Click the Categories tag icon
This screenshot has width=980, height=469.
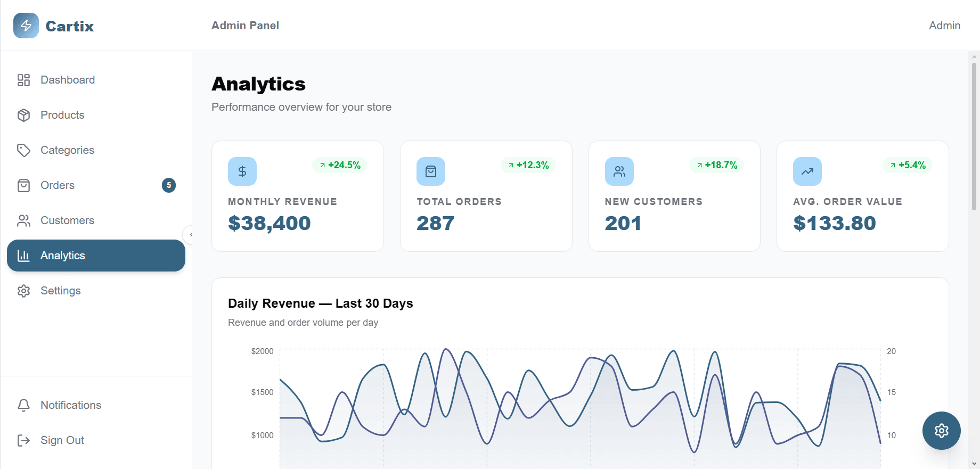point(23,150)
